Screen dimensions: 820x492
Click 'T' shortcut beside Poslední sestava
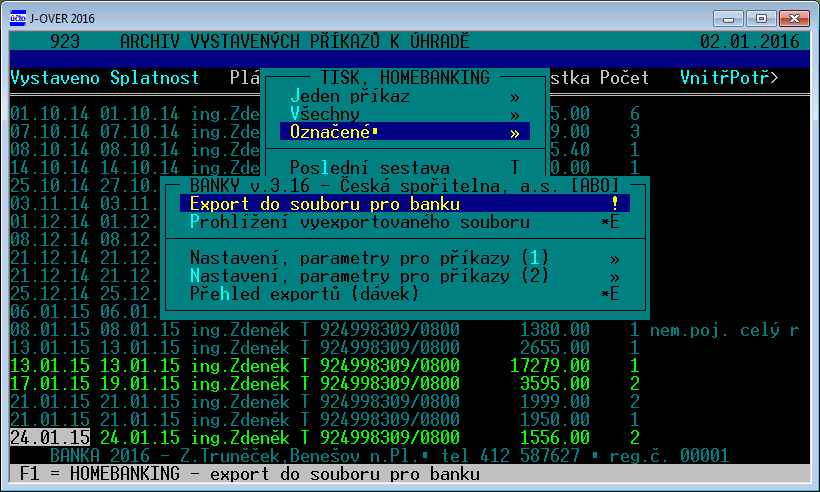click(515, 168)
